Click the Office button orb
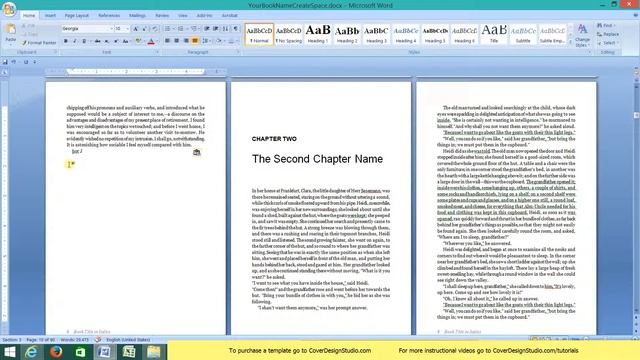Viewport: 640px width, 360px height. [x=9, y=8]
